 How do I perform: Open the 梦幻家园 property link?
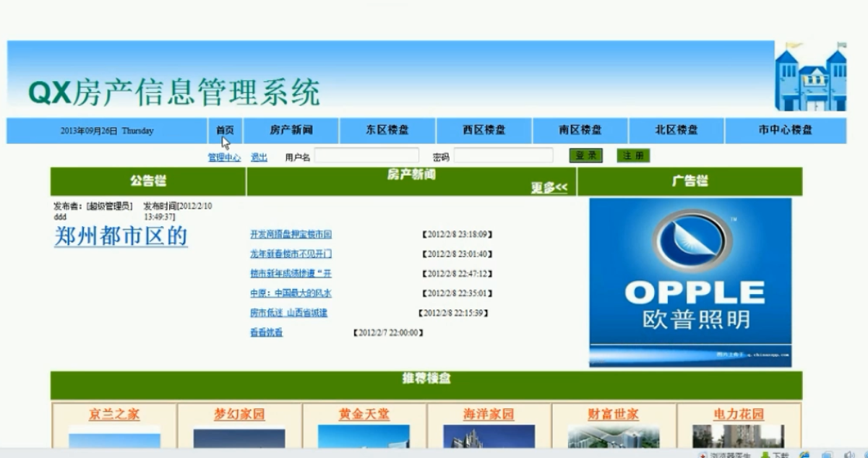click(239, 415)
